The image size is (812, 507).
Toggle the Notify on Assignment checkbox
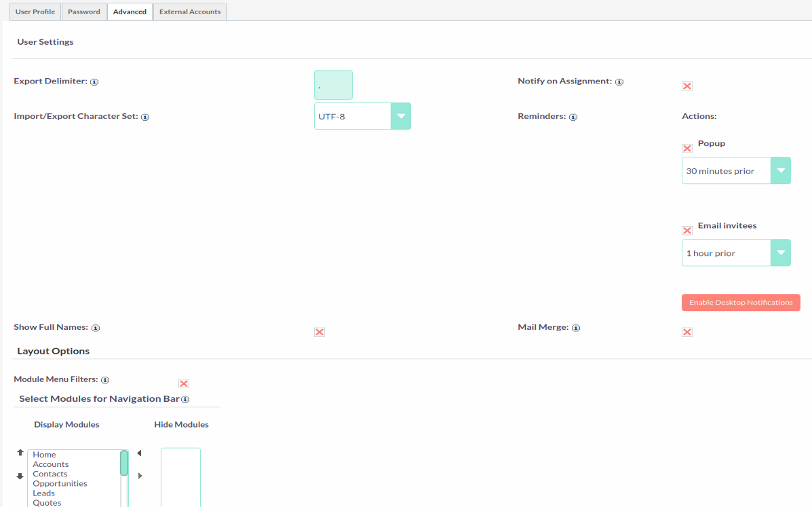pyautogui.click(x=687, y=86)
